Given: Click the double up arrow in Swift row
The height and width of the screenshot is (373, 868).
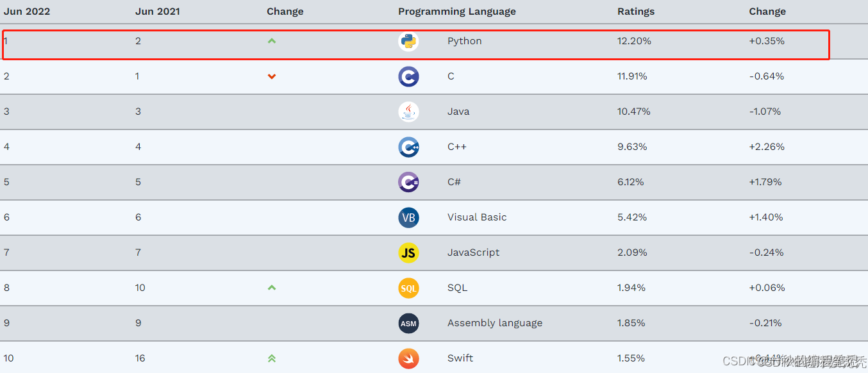Looking at the screenshot, I should (x=272, y=358).
